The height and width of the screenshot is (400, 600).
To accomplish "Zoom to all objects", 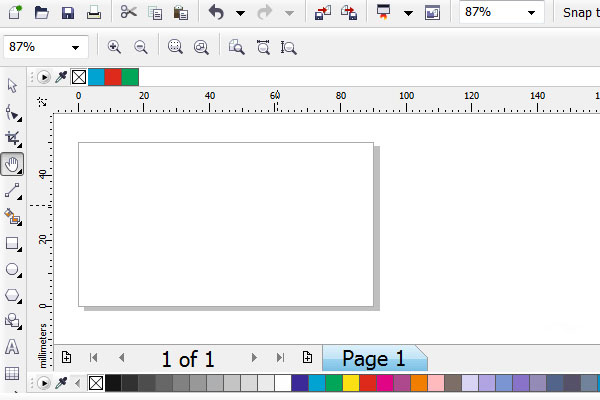I will click(201, 47).
